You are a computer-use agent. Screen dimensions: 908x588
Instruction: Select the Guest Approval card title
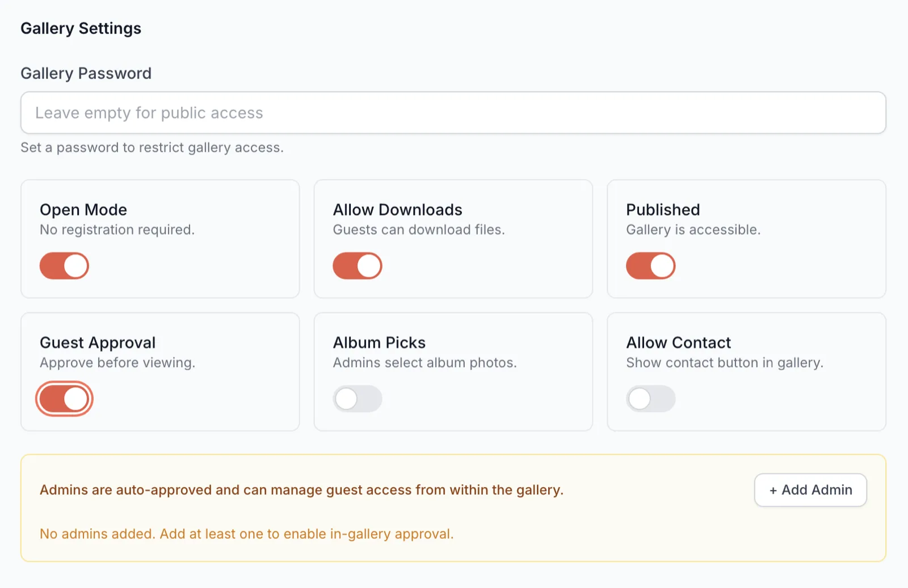[98, 342]
